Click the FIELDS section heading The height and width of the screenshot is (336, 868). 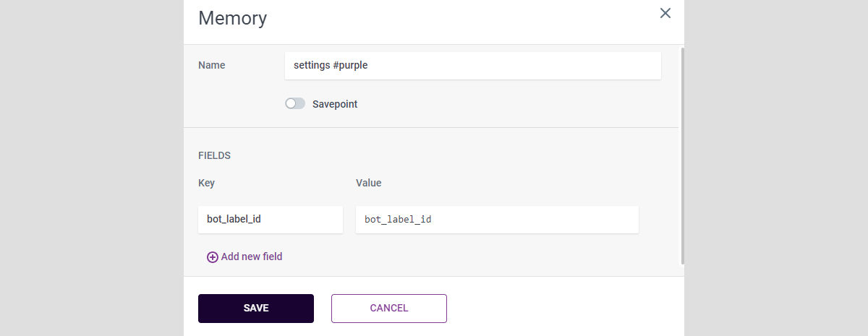tap(214, 155)
